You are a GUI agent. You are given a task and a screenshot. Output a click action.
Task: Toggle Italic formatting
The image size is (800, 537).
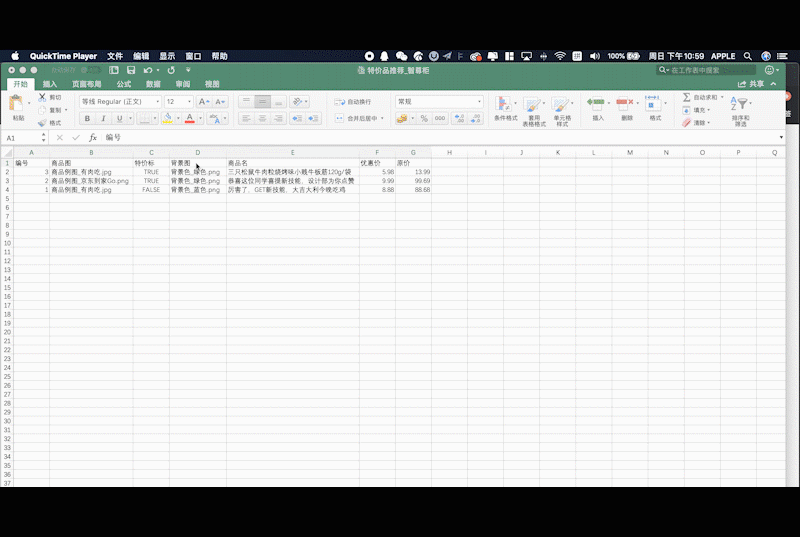(x=103, y=118)
